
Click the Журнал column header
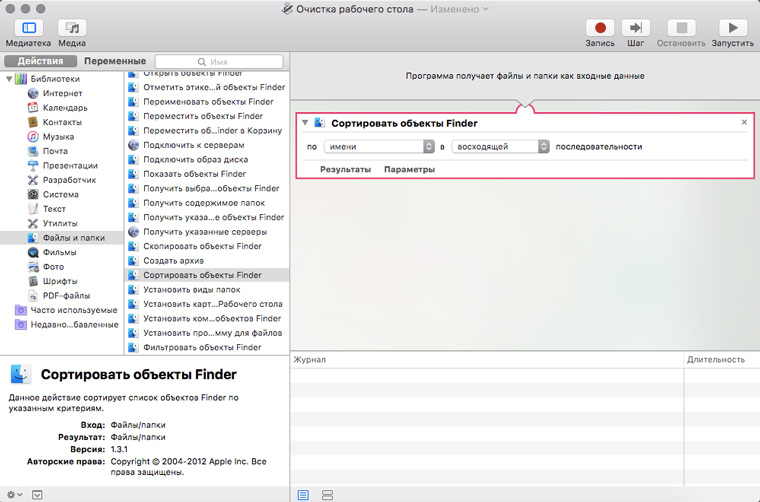487,360
